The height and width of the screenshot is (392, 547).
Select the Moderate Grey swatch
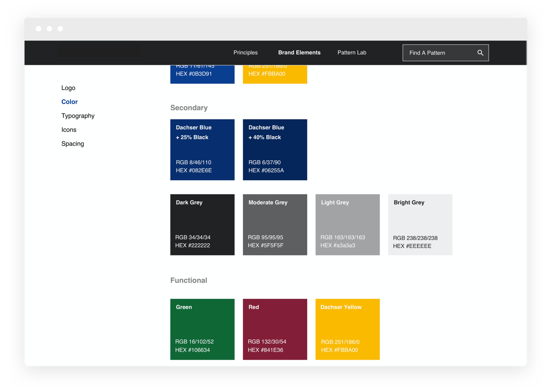pyautogui.click(x=275, y=225)
